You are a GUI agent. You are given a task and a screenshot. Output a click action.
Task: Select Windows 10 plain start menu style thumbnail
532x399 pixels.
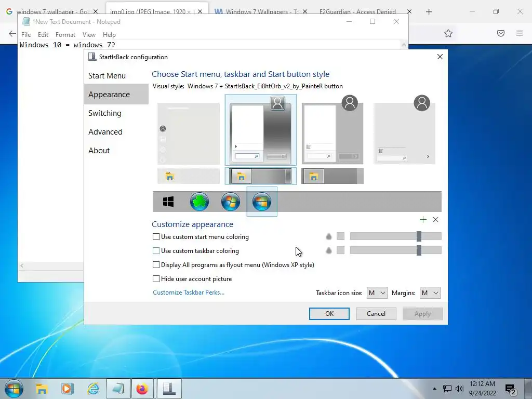coord(189,134)
